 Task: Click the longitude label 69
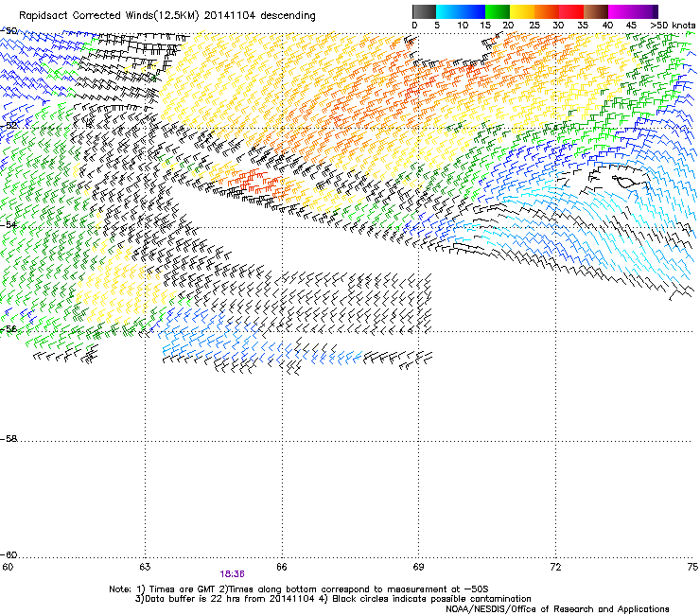tap(418, 567)
